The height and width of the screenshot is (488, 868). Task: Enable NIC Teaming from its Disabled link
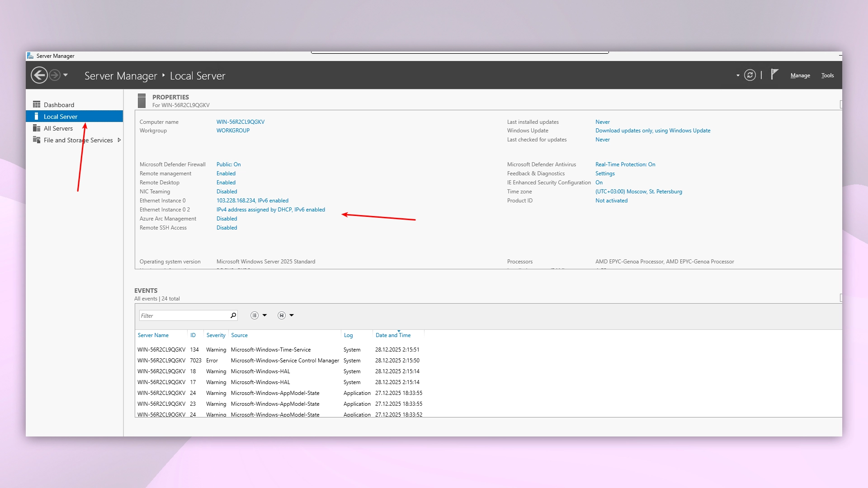click(226, 192)
